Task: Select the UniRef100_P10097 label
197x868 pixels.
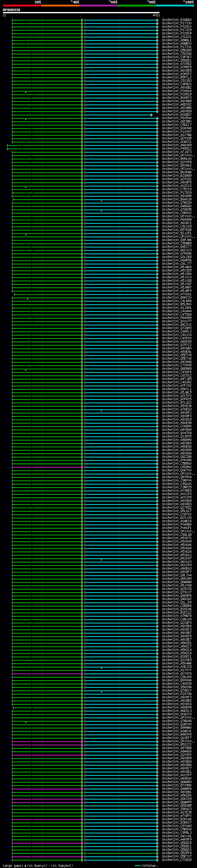Action: point(177,131)
